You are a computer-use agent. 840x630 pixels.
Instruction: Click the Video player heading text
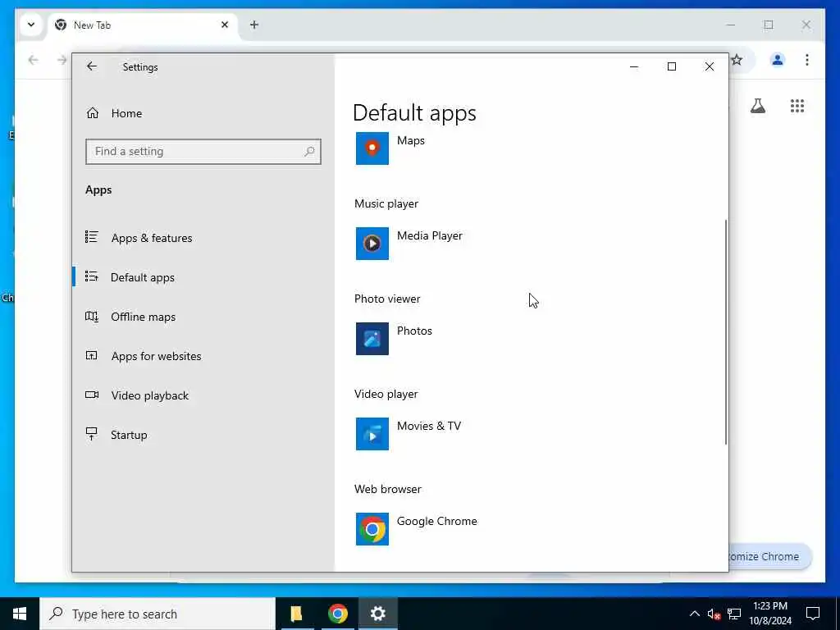pyautogui.click(x=386, y=395)
